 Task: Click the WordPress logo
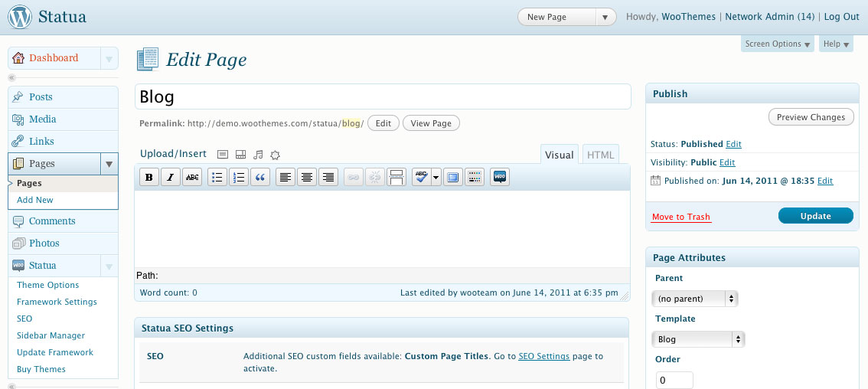[20, 17]
